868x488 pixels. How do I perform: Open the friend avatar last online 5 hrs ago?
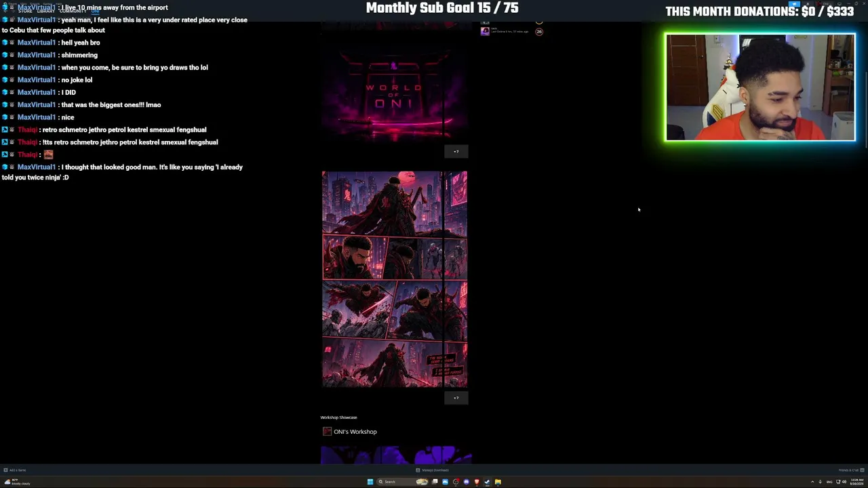[485, 30]
